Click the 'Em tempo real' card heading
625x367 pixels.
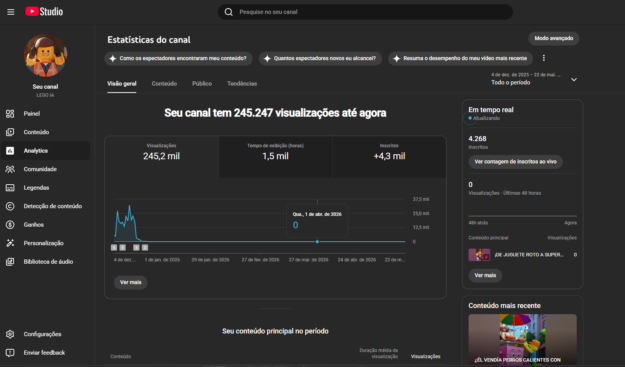[491, 110]
